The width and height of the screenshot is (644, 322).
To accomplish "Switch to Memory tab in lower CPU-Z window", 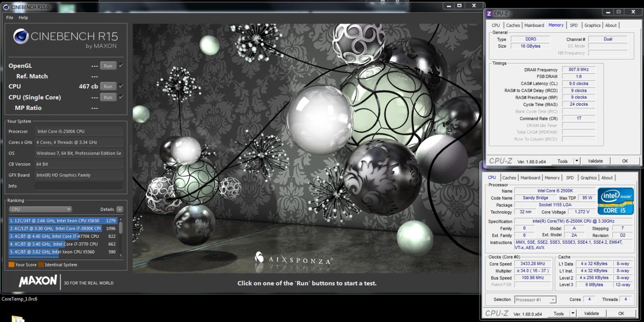I will [x=552, y=178].
